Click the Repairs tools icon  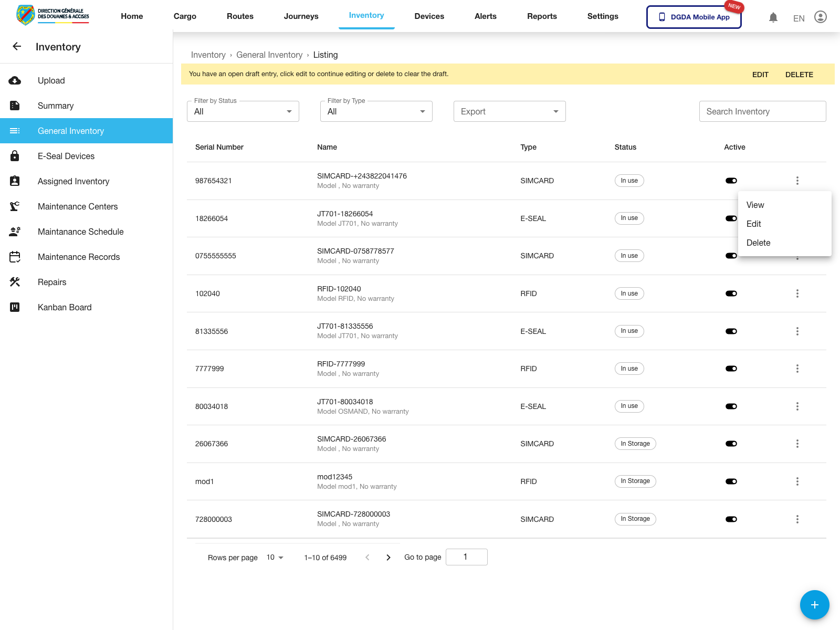[x=15, y=282]
